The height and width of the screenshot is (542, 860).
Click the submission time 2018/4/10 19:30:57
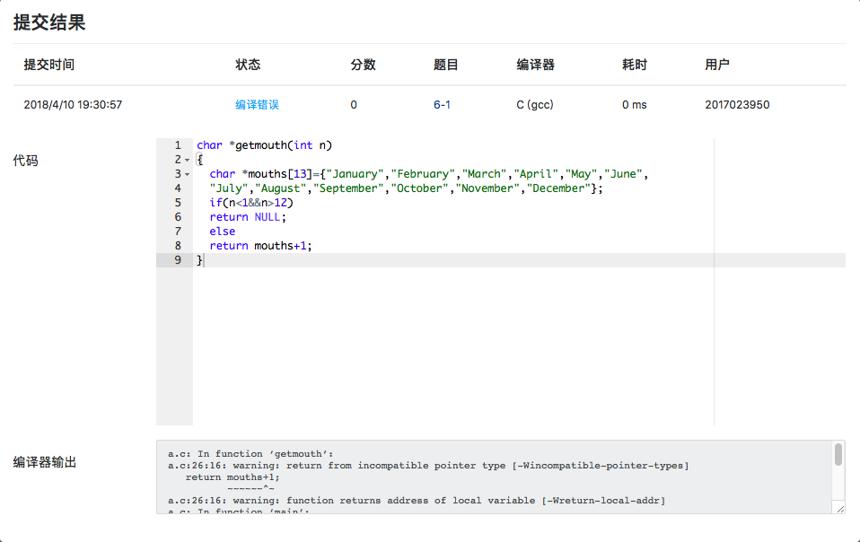[73, 105]
